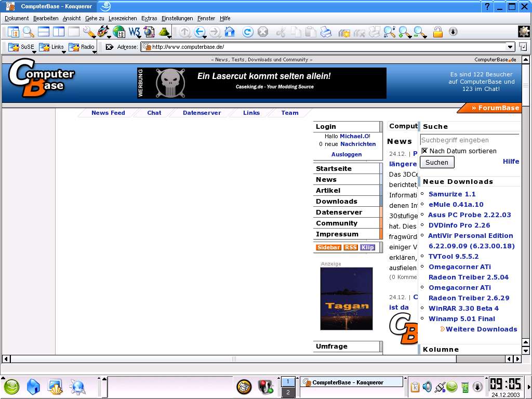532x399 pixels.
Task: Click the Hilfe link beside search
Action: [511, 161]
